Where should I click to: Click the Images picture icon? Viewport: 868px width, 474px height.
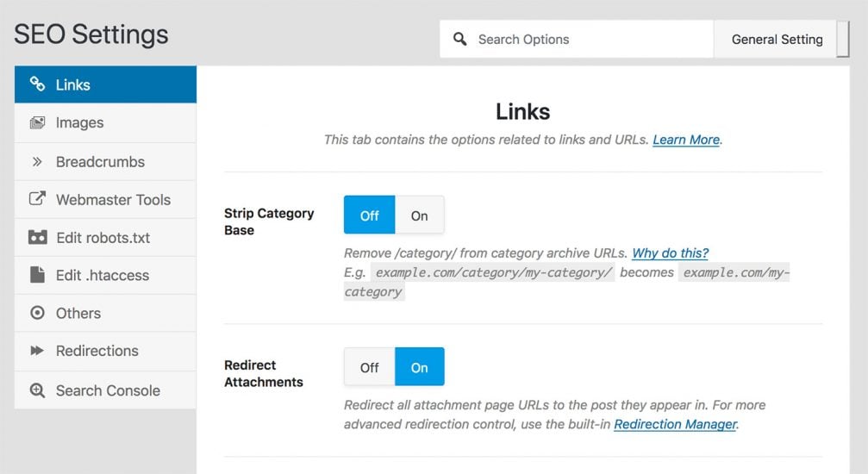point(37,122)
